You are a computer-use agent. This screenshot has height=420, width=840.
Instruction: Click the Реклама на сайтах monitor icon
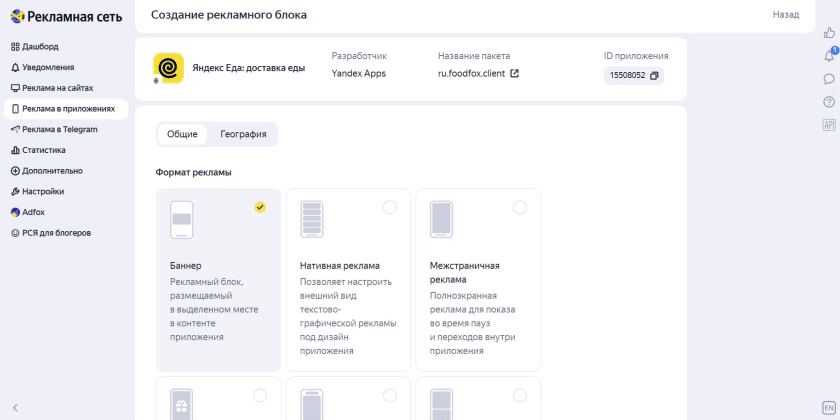coord(15,88)
